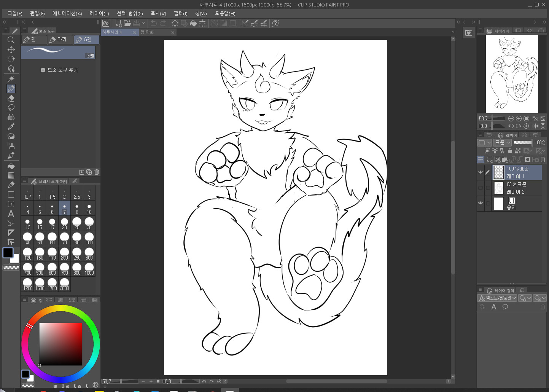Select the Text tool A icon

tap(11, 214)
